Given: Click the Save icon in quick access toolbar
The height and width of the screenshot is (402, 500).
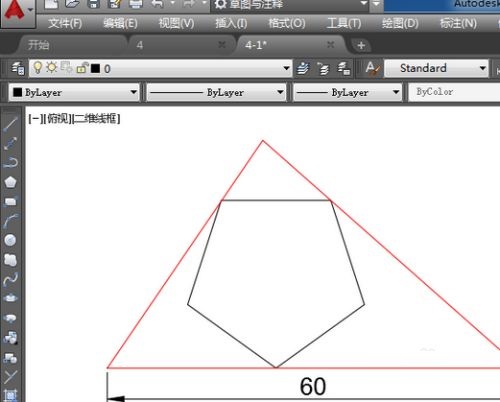Looking at the screenshot, I should pos(94,4).
